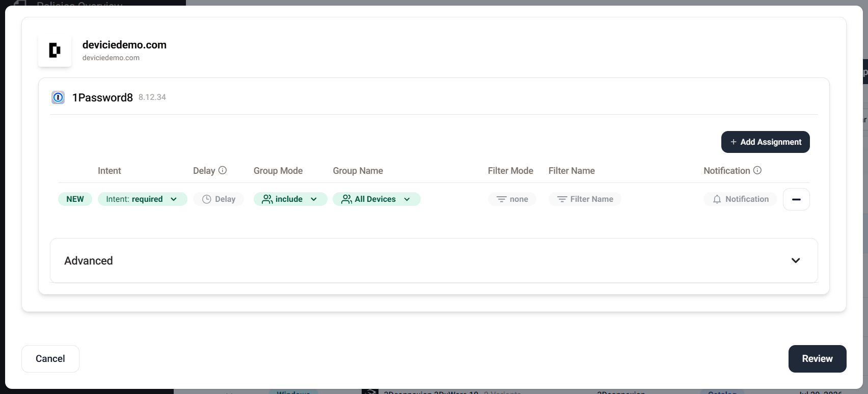Viewport: 868px width, 394px height.
Task: Open the Notification pill with bell icon
Action: point(740,199)
